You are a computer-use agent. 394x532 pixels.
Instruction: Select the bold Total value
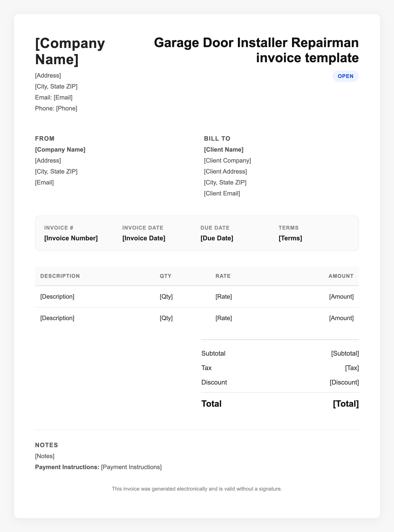click(346, 404)
